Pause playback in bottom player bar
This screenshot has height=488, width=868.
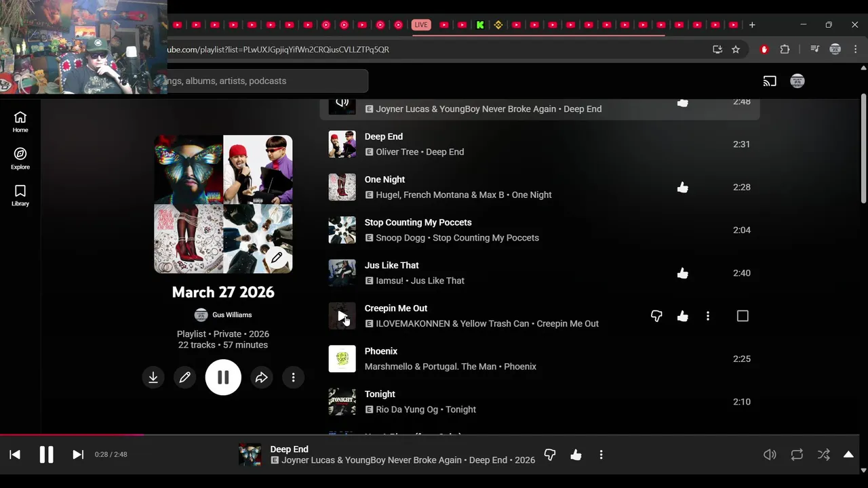46,455
